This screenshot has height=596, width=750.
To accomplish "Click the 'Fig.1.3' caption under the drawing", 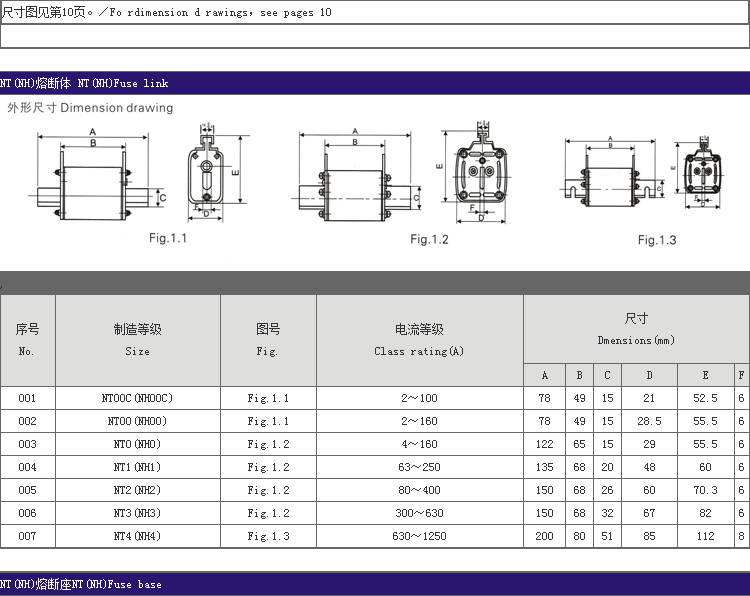I will (657, 240).
